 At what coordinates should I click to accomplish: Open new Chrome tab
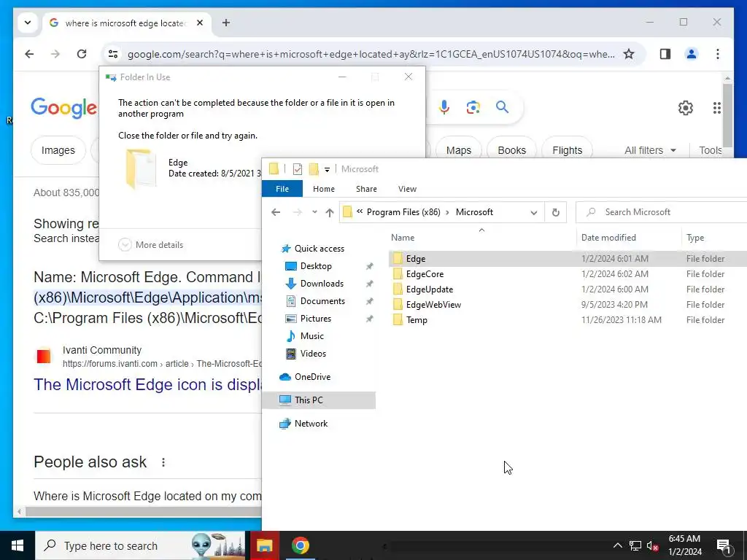click(x=226, y=23)
